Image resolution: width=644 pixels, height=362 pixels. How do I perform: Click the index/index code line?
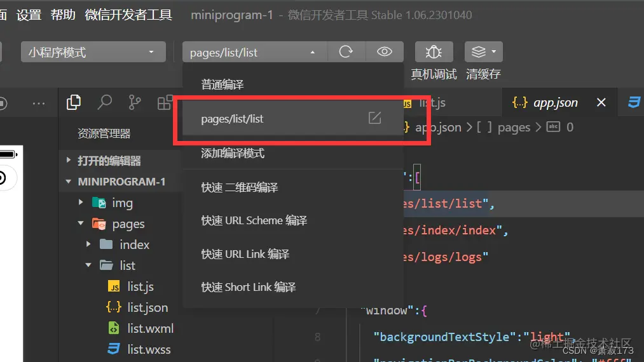(455, 231)
